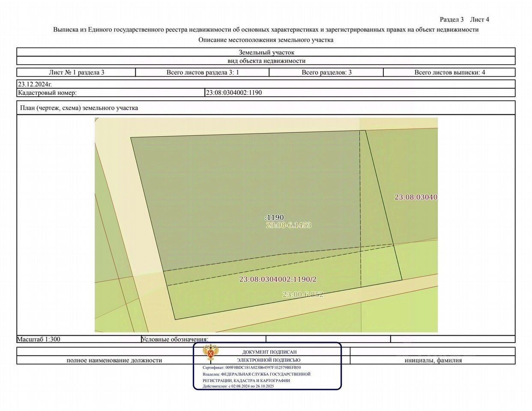Click 'Всего разделов: 3' cell
532x411 pixels.
(326, 72)
